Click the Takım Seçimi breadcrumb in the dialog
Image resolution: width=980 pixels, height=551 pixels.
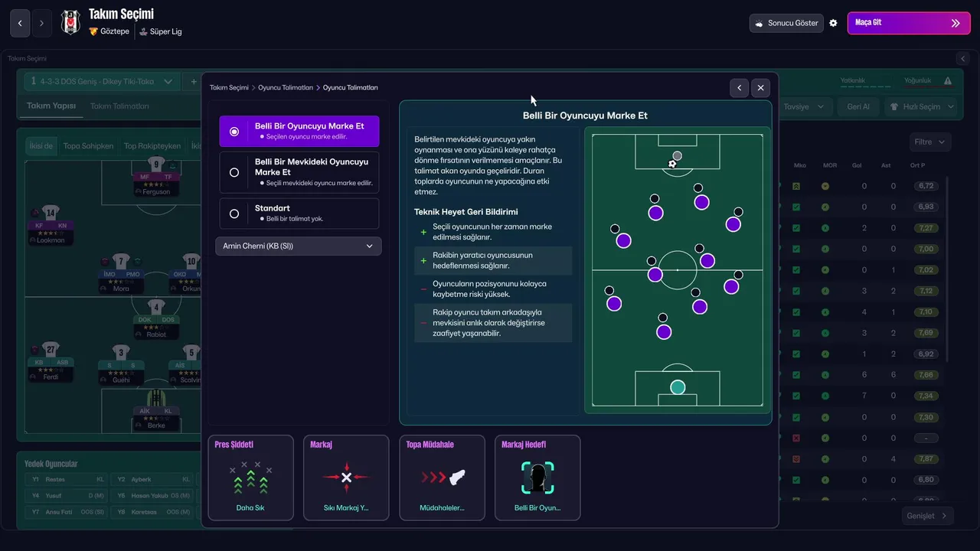pyautogui.click(x=229, y=88)
